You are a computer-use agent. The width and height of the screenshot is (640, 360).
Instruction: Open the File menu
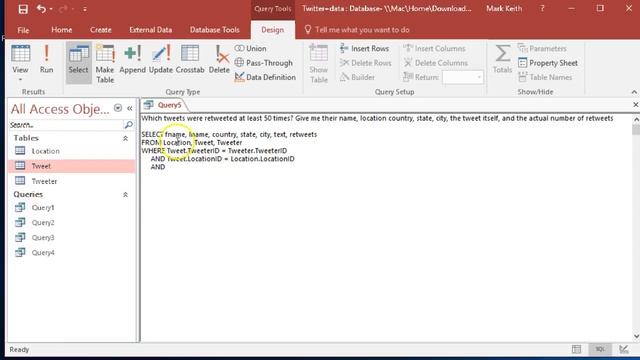point(23,30)
